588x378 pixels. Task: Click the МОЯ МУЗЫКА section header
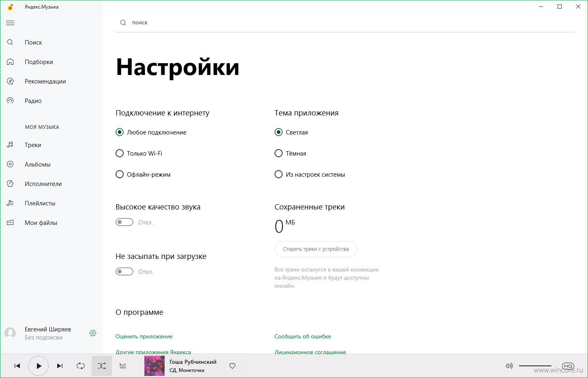42,127
